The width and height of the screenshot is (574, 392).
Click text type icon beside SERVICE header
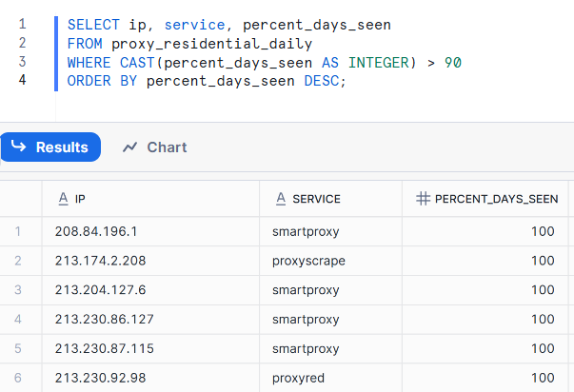[x=281, y=199]
